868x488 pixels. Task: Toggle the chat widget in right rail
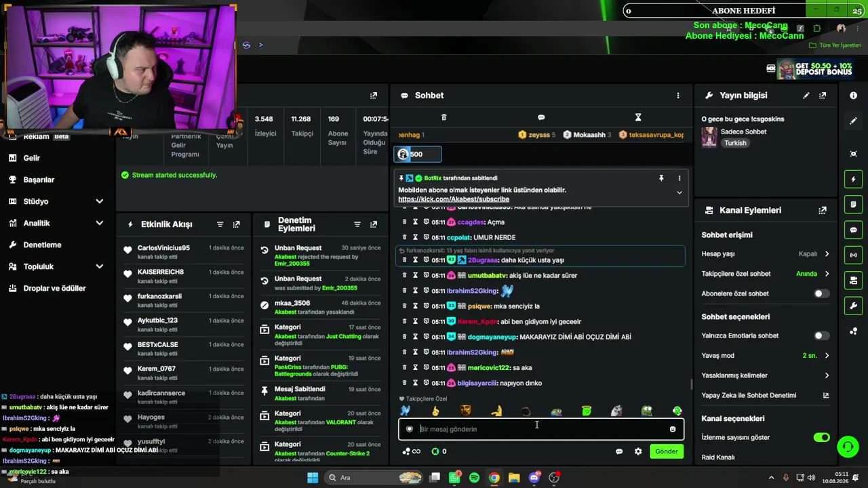tap(853, 230)
